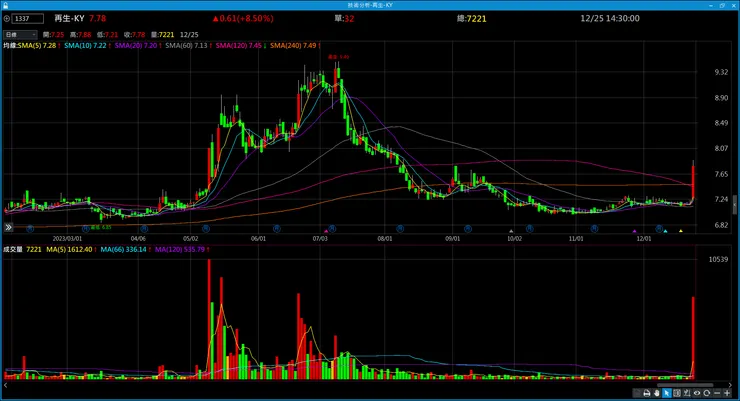Click the stock name 再生-KY
This screenshot has height=401, width=740.
(x=69, y=18)
